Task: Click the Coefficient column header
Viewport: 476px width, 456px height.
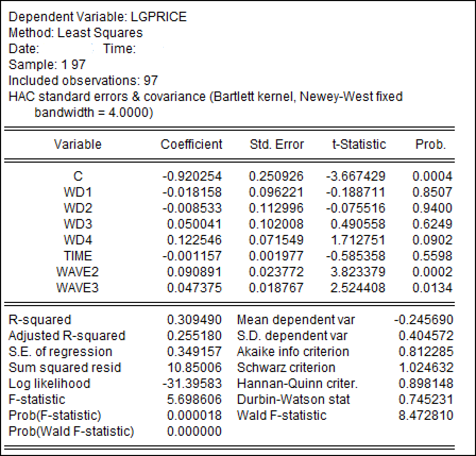Action: 191,145
